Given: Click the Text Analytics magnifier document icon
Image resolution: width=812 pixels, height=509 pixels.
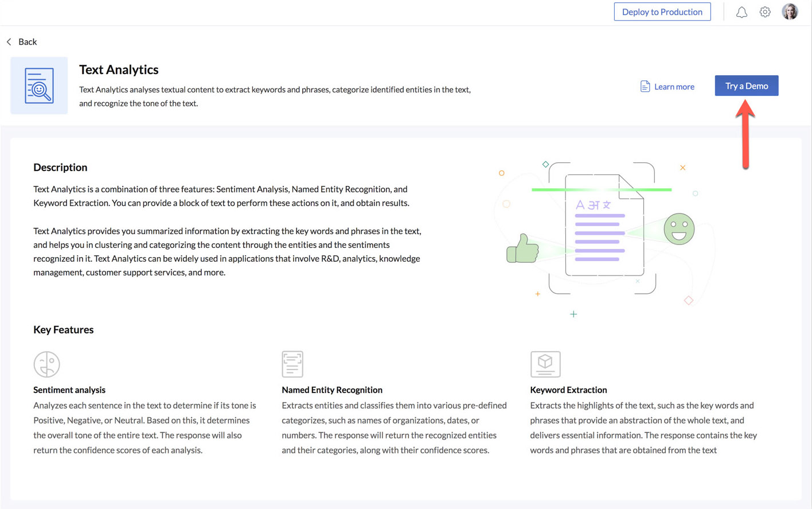Looking at the screenshot, I should (39, 86).
